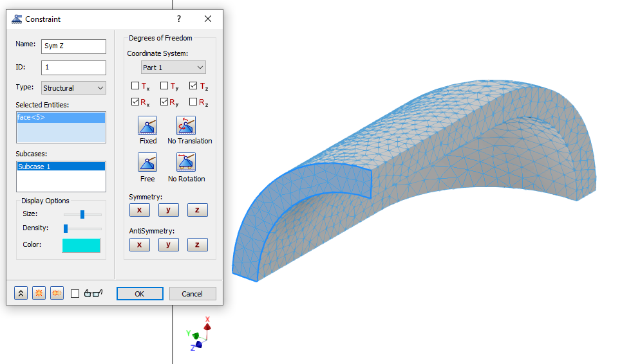Open the Coordinate System Part 1 dropdown
Screen dimensions: 631x364
click(173, 68)
